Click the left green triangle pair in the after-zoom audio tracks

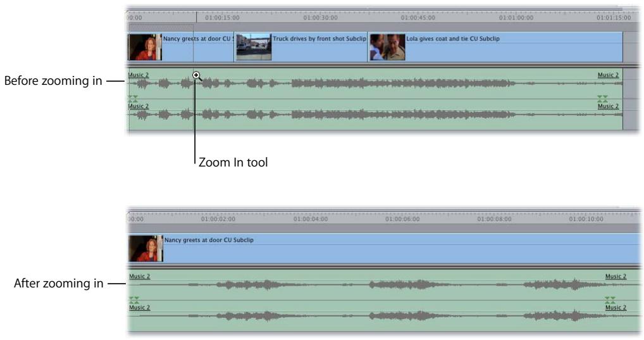click(x=134, y=299)
